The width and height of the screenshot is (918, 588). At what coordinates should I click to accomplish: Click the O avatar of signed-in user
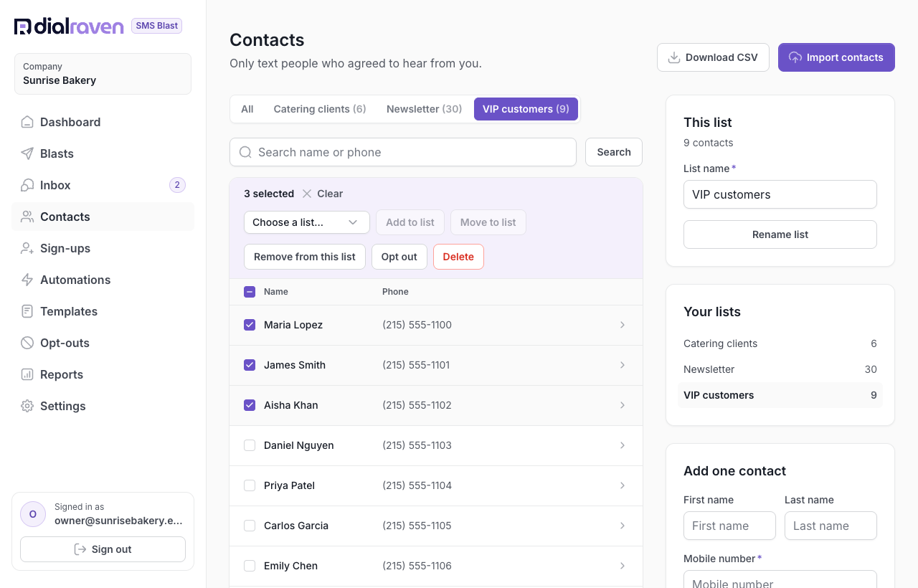(x=33, y=514)
